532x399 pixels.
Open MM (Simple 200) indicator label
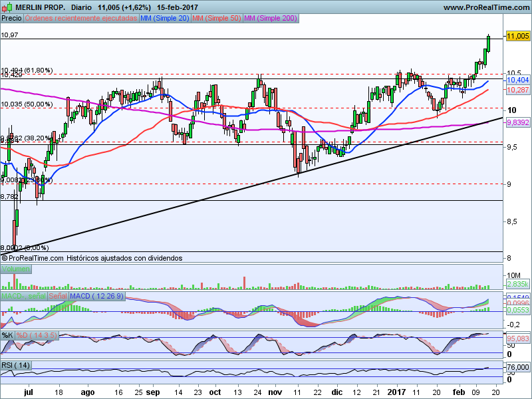pyautogui.click(x=271, y=19)
